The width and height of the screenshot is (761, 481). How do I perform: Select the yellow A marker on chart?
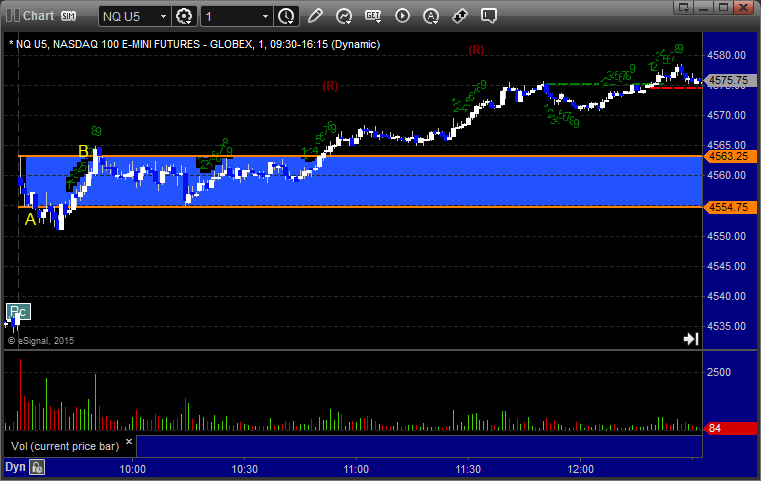coord(30,219)
